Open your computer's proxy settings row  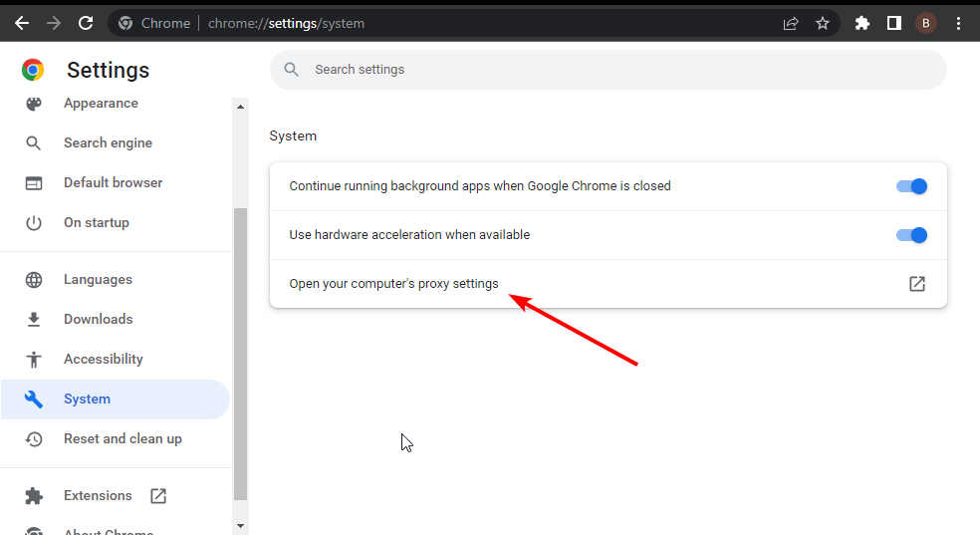tap(609, 284)
